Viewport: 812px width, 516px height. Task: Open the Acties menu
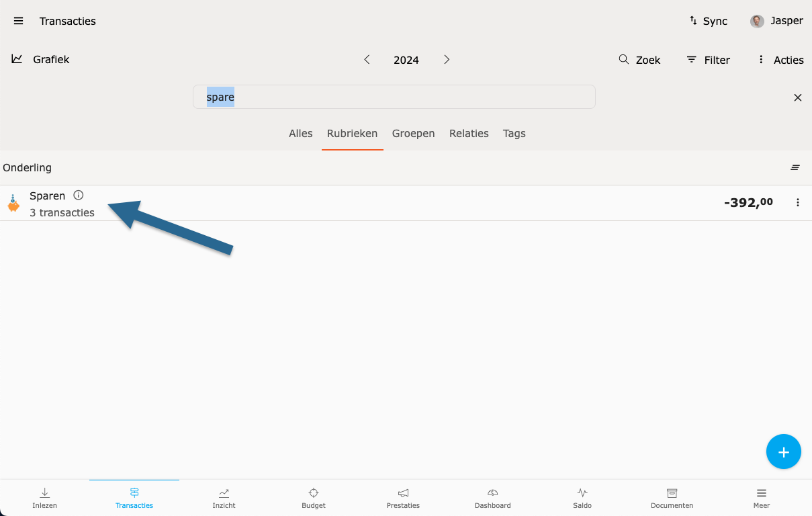tap(780, 60)
